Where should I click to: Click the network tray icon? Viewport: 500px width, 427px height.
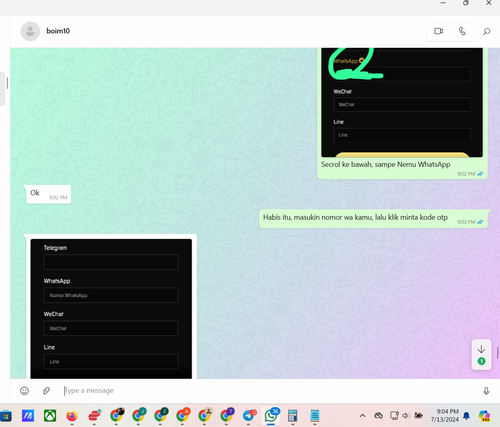(x=394, y=416)
